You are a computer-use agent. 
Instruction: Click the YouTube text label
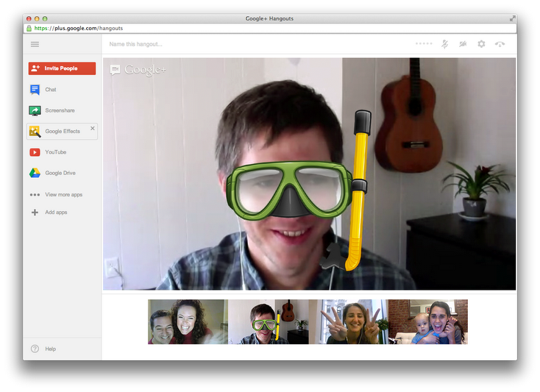pyautogui.click(x=56, y=152)
